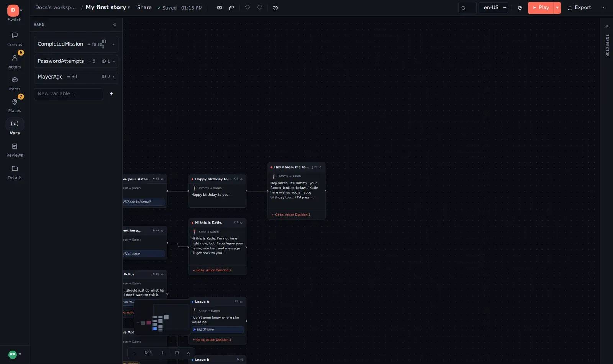
Task: Click the Export button
Action: pyautogui.click(x=579, y=8)
